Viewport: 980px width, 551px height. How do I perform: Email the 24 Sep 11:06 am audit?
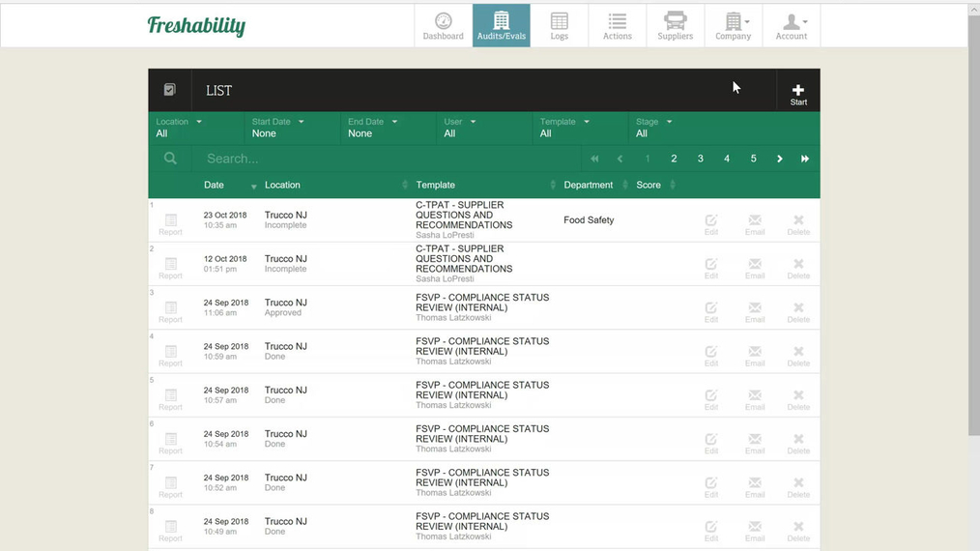point(755,312)
